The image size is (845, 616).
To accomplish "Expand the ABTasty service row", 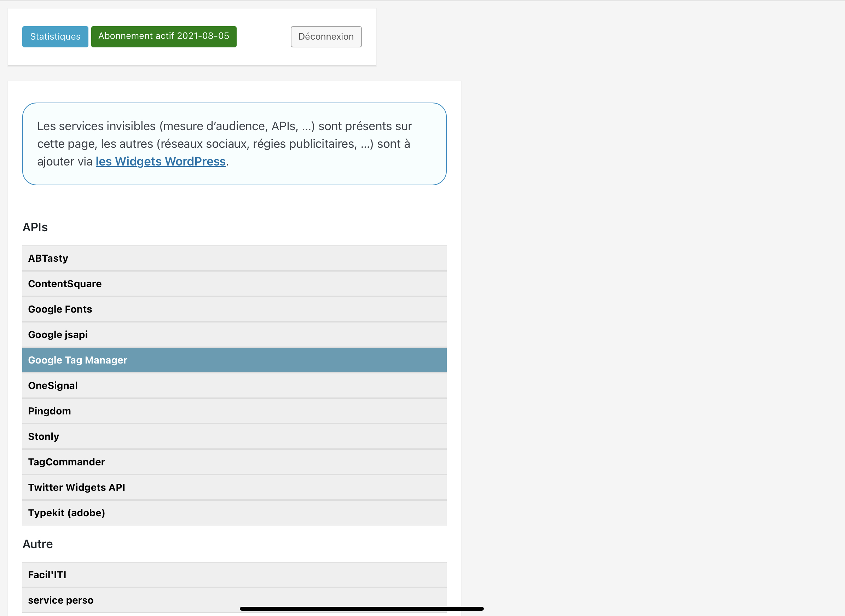I will click(x=234, y=258).
